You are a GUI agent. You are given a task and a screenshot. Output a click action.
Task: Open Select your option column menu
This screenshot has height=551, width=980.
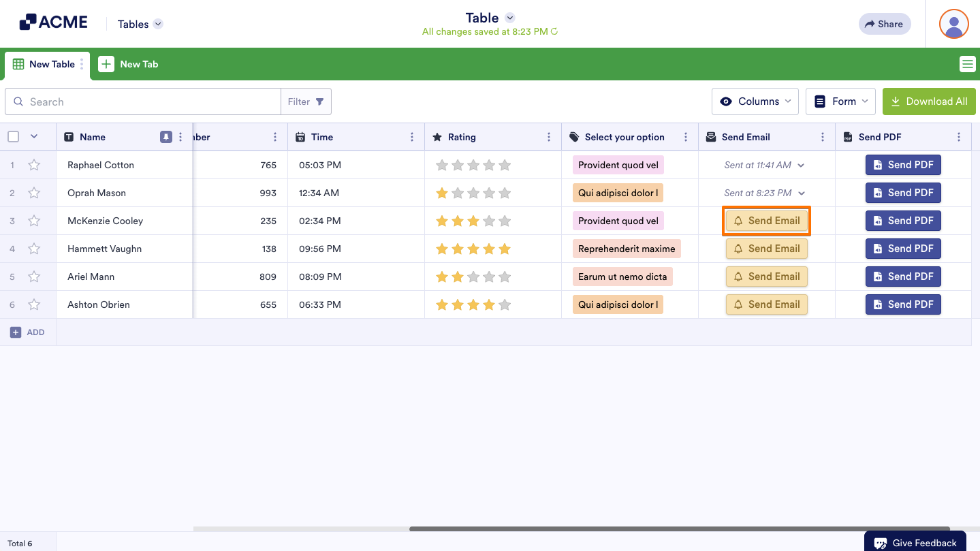coord(686,137)
